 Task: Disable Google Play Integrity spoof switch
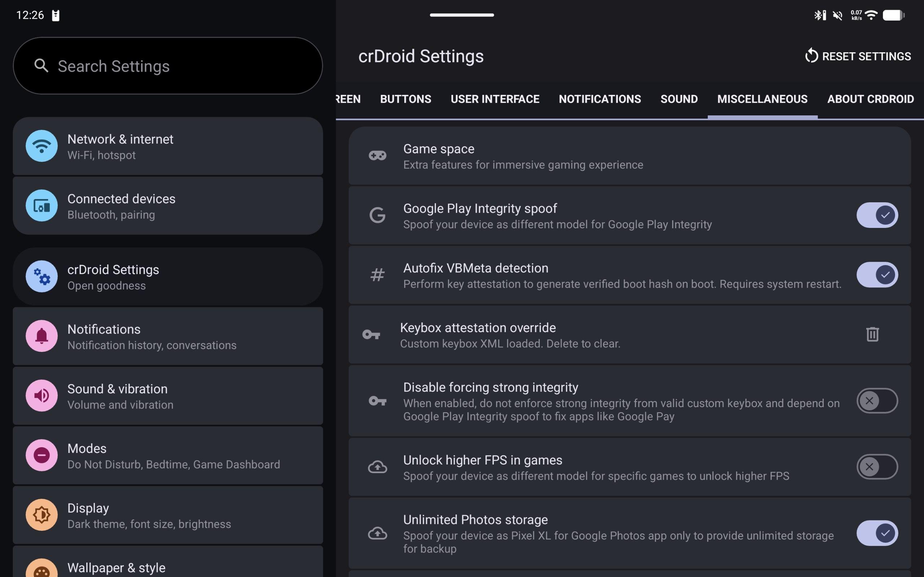(x=877, y=215)
